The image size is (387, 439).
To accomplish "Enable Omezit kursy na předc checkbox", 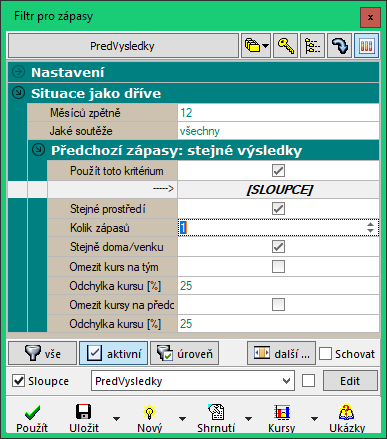I will (278, 304).
